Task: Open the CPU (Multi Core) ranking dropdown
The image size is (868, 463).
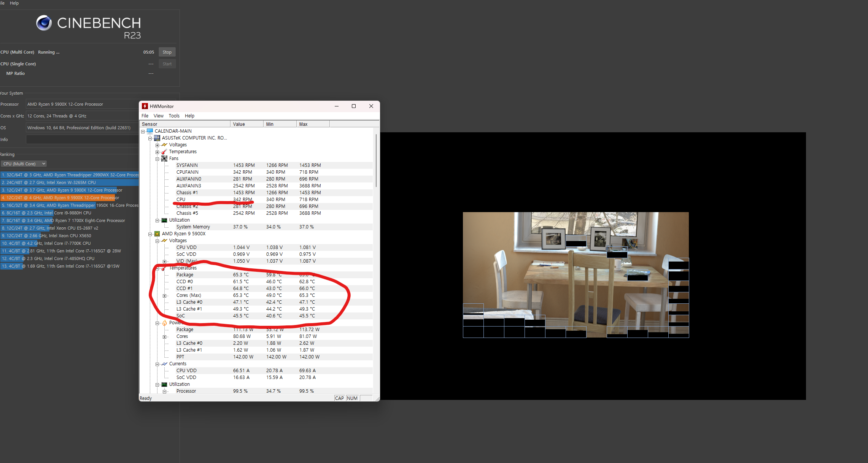Action: [24, 164]
